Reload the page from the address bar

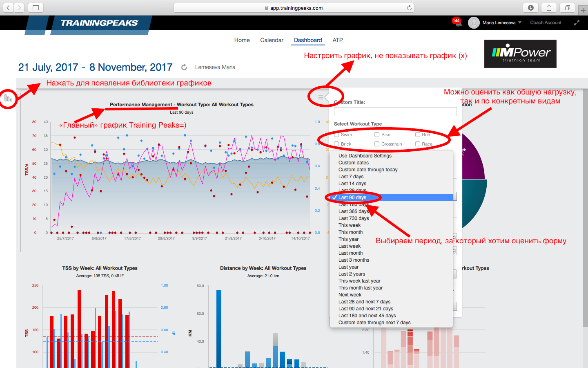409,8
